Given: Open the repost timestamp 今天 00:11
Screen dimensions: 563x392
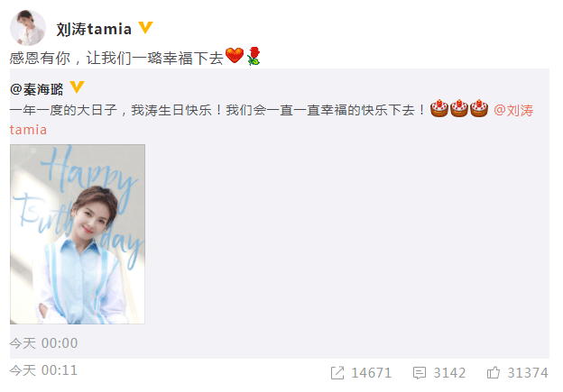Looking at the screenshot, I should [x=43, y=370].
